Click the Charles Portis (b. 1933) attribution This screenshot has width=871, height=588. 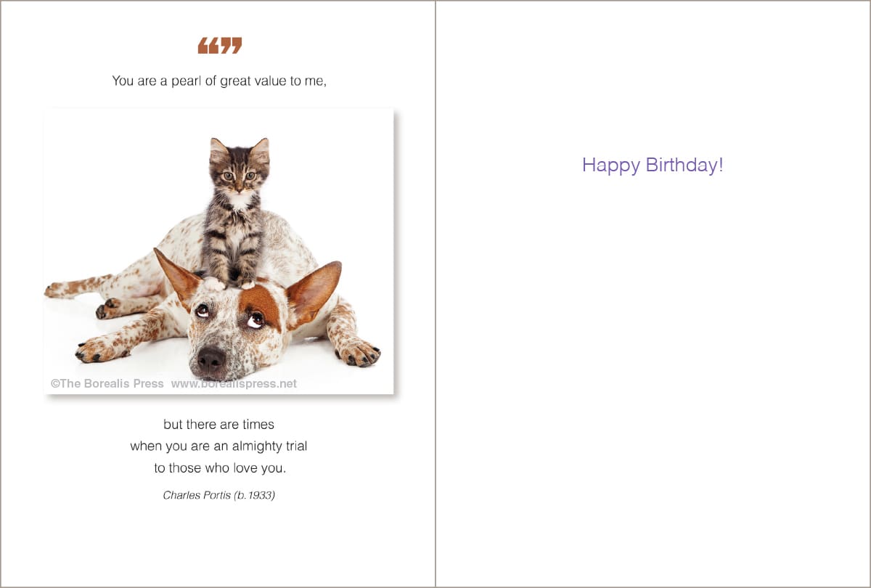point(219,495)
